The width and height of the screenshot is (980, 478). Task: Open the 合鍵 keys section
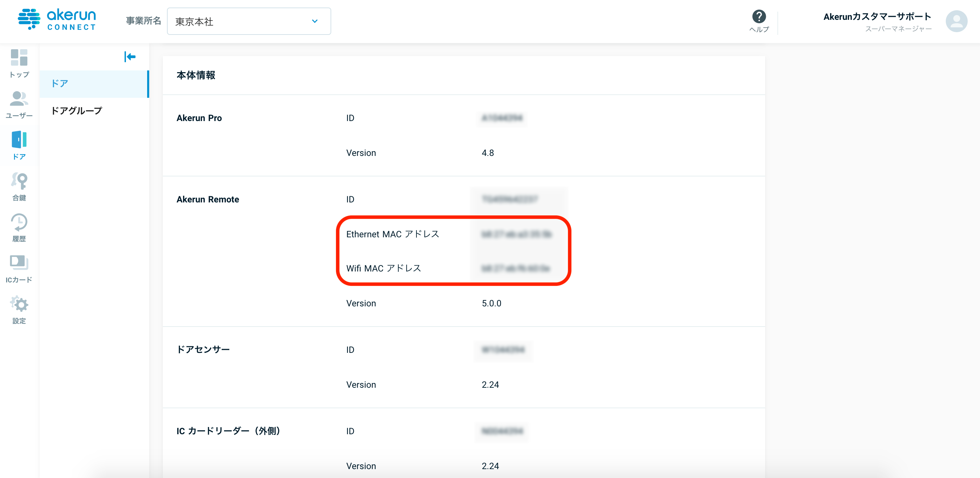(x=19, y=186)
